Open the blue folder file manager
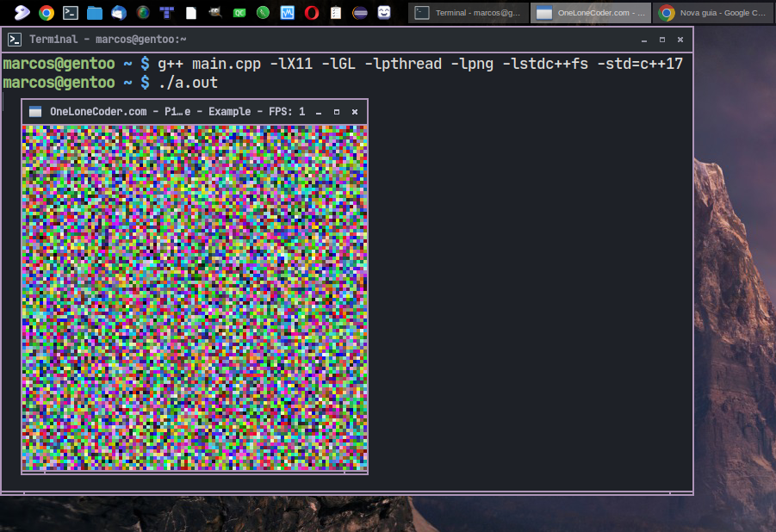The height and width of the screenshot is (532, 776). tap(95, 12)
